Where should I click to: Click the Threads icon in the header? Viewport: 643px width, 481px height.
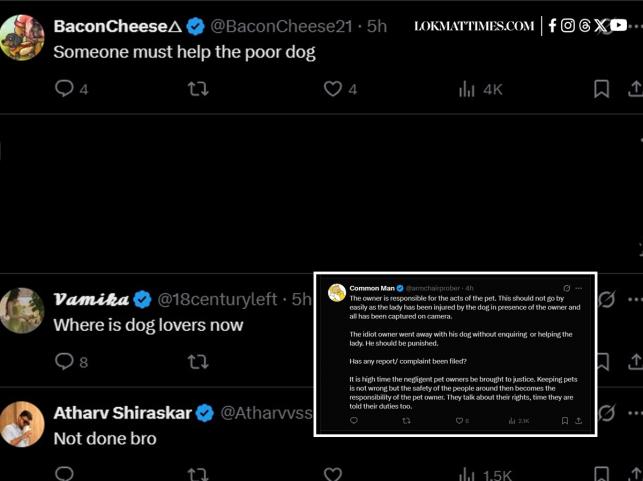tap(585, 26)
